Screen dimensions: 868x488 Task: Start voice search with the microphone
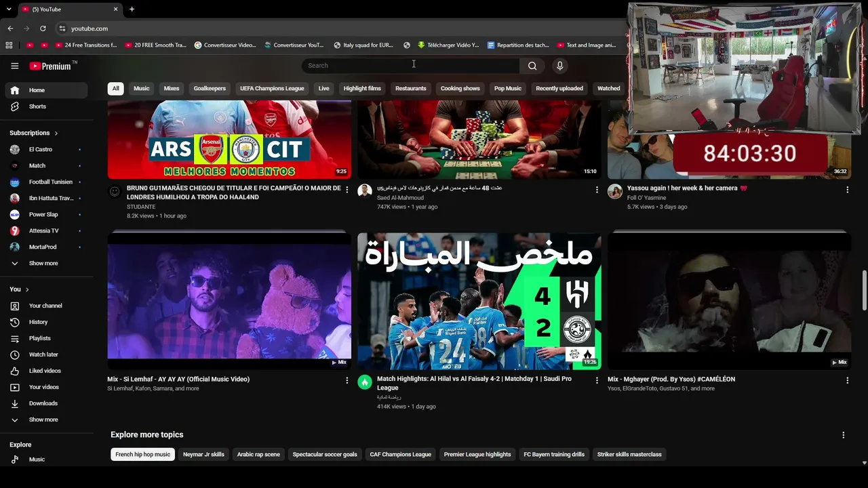pyautogui.click(x=559, y=66)
